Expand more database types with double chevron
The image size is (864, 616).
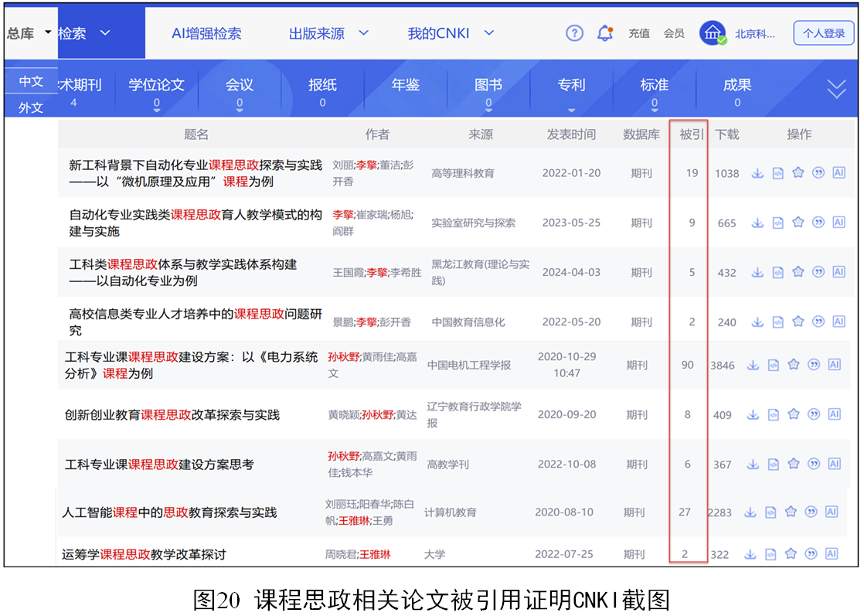tap(836, 90)
